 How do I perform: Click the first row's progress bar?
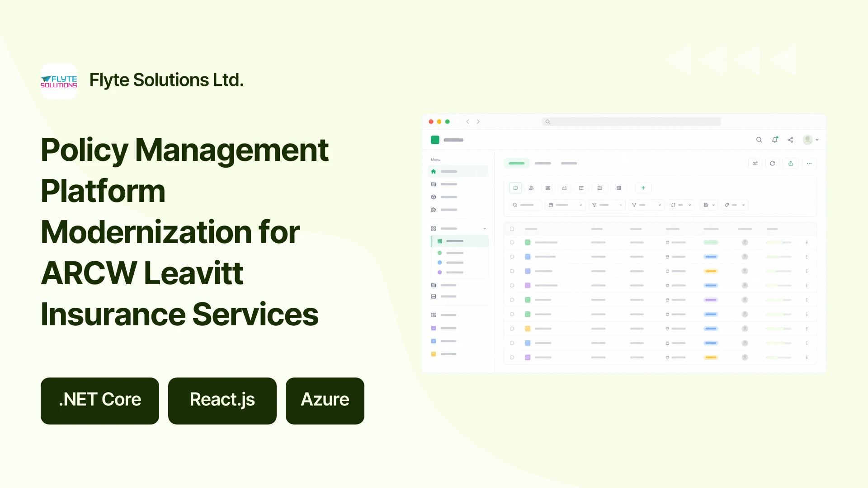[x=778, y=243]
